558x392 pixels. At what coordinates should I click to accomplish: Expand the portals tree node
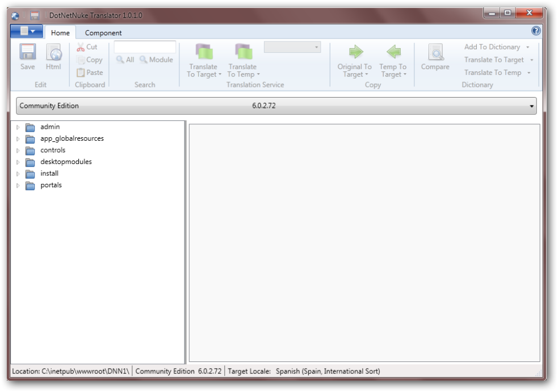point(18,186)
